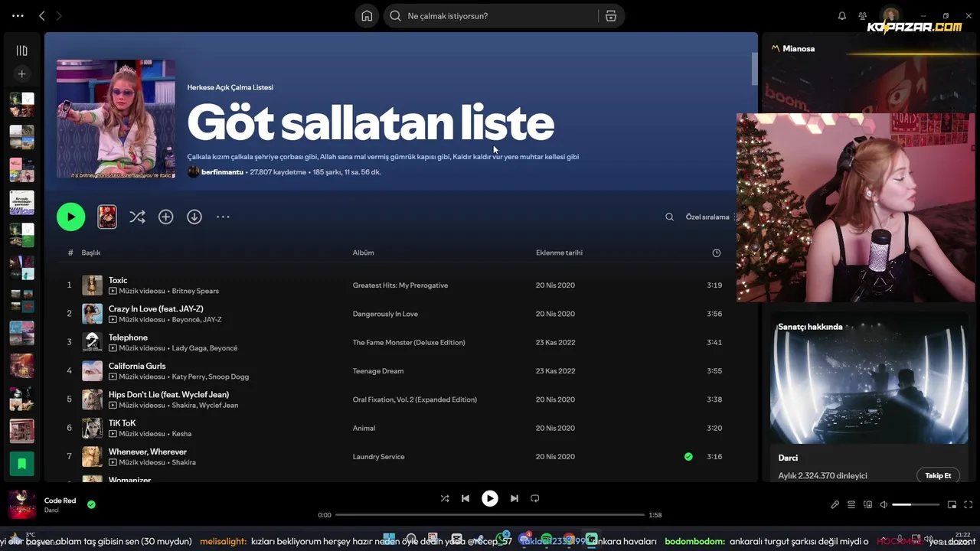Open Lady Gaga, Beyoncé artist link
The image size is (980, 551).
pyautogui.click(x=204, y=348)
